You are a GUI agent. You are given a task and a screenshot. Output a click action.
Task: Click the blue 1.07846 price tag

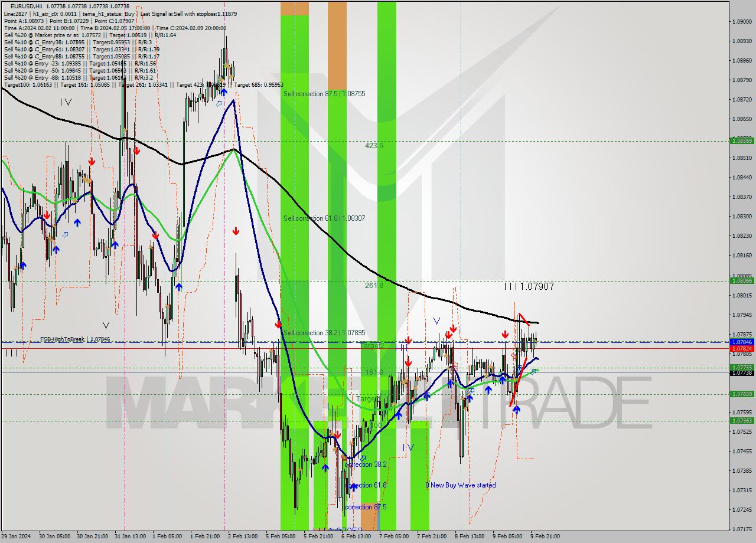[742, 342]
